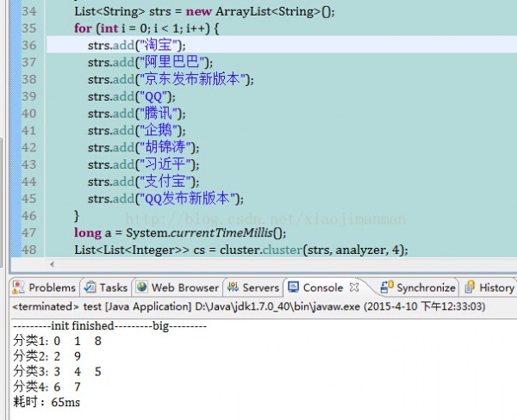Click the 'init finished' console output line

[x=109, y=326]
